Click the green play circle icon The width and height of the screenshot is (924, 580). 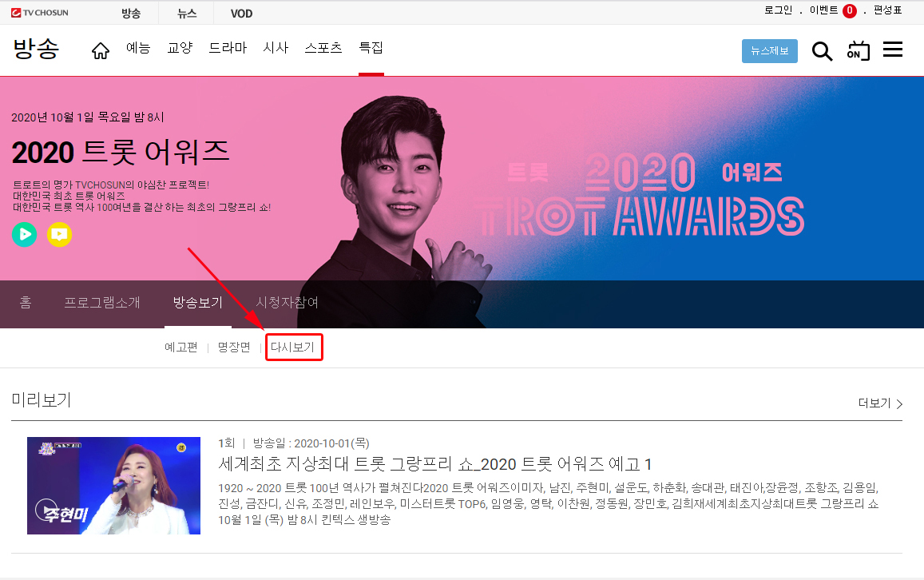click(x=24, y=234)
